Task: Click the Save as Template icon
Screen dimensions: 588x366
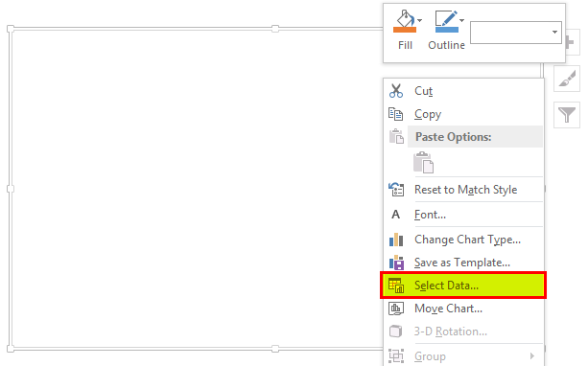Action: pyautogui.click(x=396, y=263)
